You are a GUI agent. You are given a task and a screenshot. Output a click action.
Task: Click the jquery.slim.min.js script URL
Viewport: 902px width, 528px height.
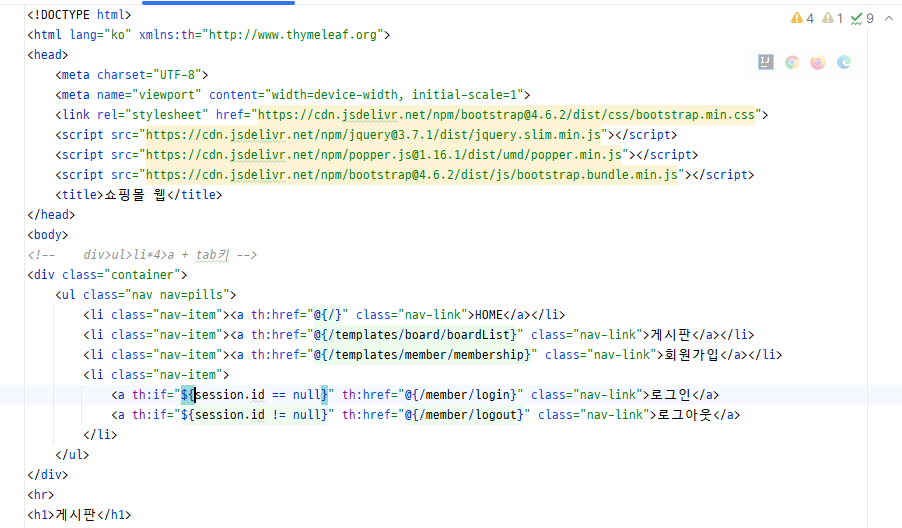pyautogui.click(x=373, y=135)
